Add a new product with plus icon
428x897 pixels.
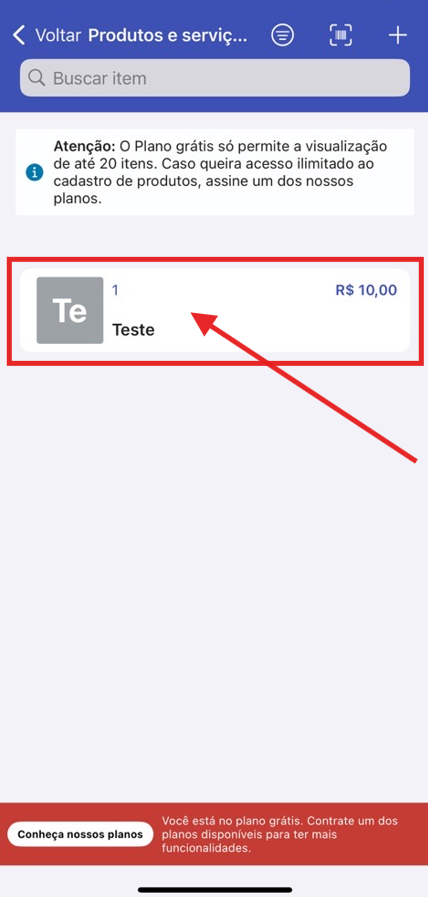(x=398, y=35)
